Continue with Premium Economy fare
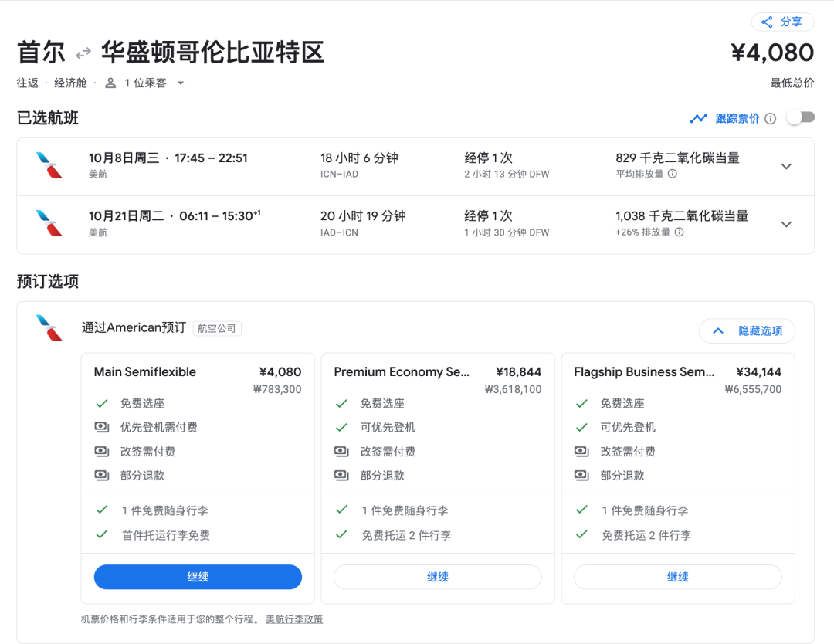Viewport: 834px width, 644px height. tap(437, 577)
